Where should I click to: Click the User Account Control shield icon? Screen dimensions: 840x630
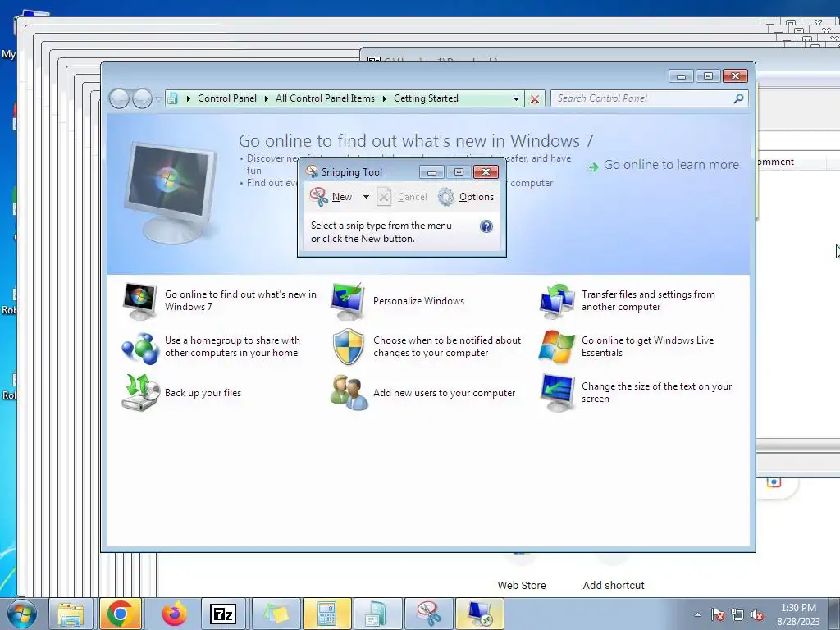click(x=348, y=347)
